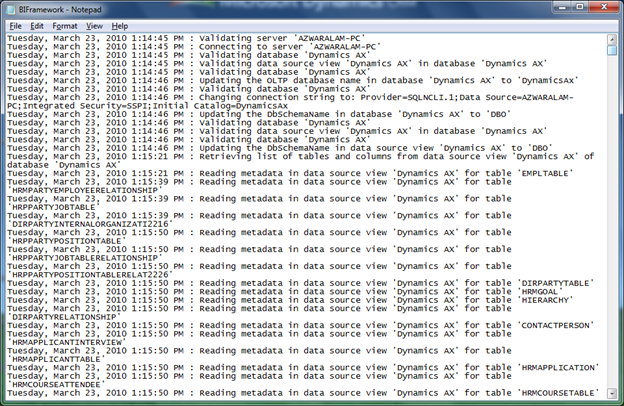Click the text 'DIRPARTYINTERNALORGANIZATI2216'

point(90,224)
